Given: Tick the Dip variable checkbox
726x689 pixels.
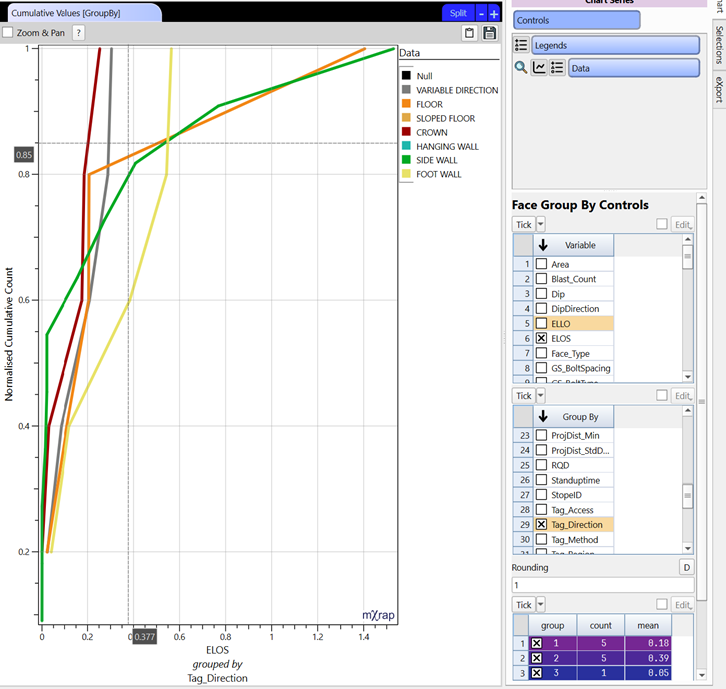Looking at the screenshot, I should [541, 294].
